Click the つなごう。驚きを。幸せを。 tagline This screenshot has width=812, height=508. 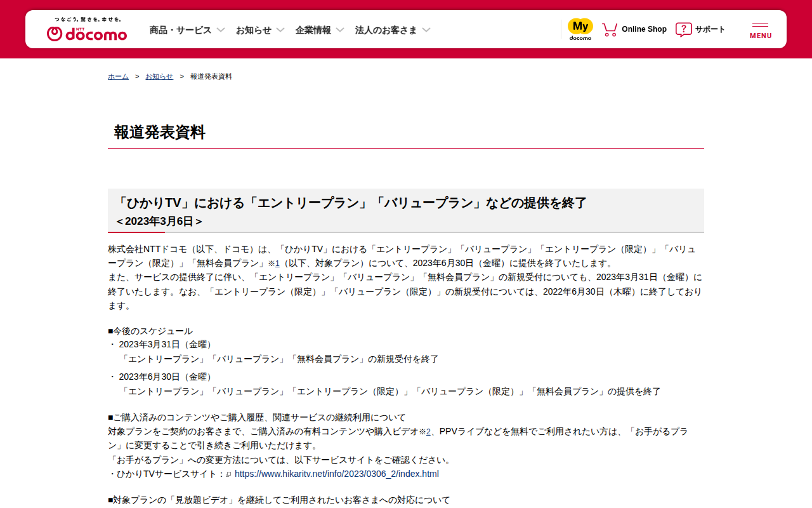pos(88,19)
